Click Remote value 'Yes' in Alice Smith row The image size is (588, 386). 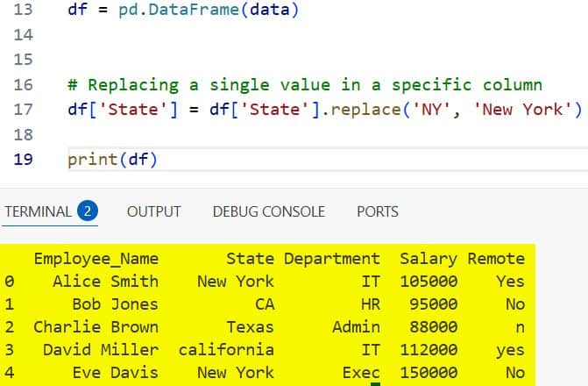pyautogui.click(x=510, y=282)
